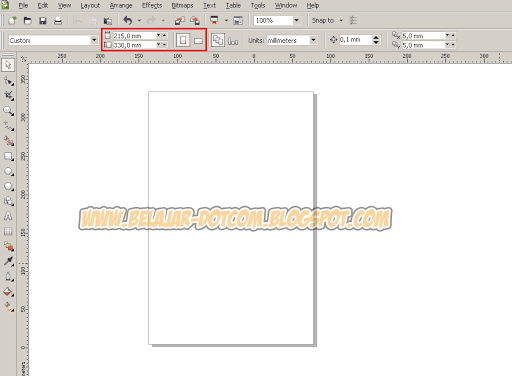Open the 100% zoom level dropdown
This screenshot has width=512, height=376.
[296, 21]
